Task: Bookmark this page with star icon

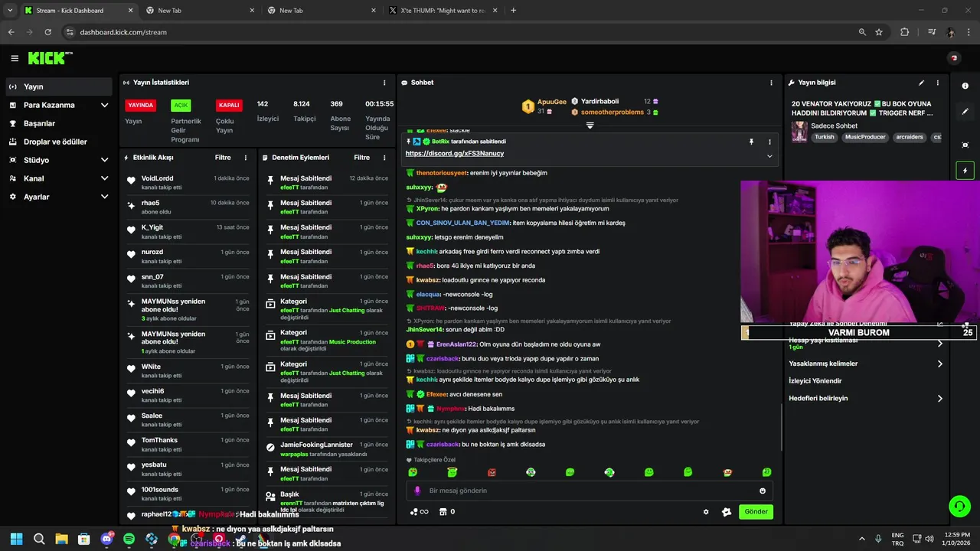Action: 879,32
